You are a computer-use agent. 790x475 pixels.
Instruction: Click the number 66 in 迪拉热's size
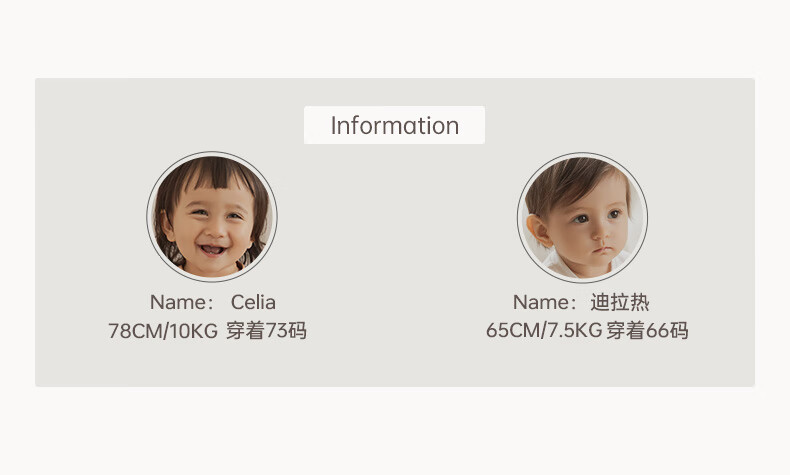(x=657, y=331)
